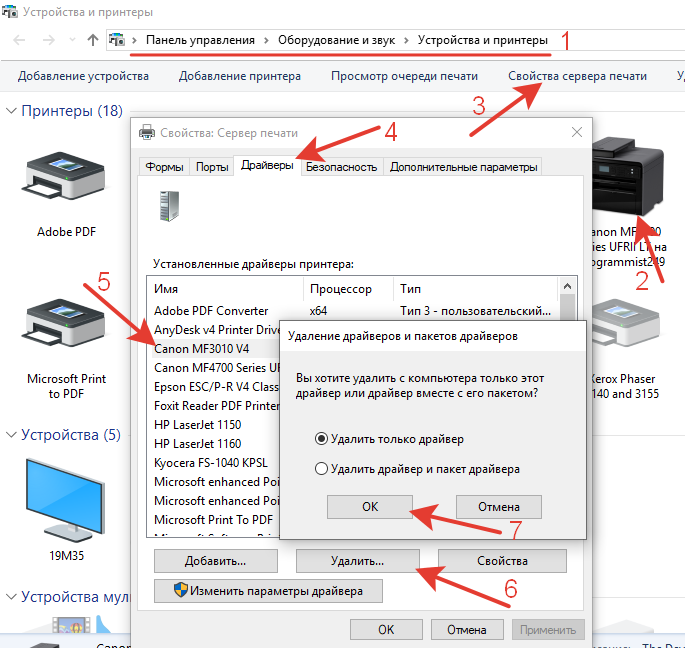The width and height of the screenshot is (685, 648).
Task: Switch to the Формы tab
Action: point(164,167)
